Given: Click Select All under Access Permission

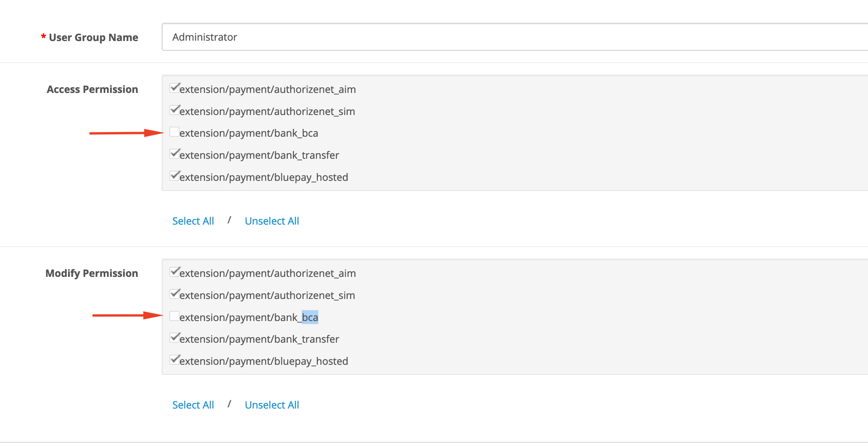Looking at the screenshot, I should pyautogui.click(x=193, y=221).
